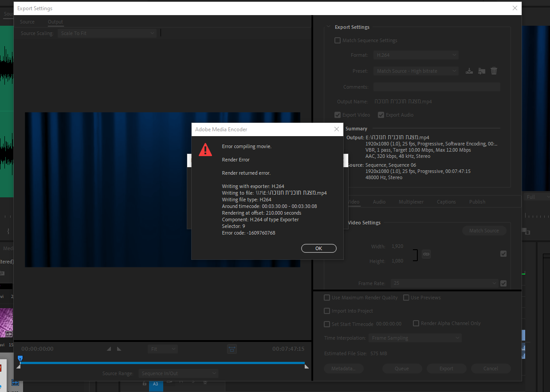Click the Metadata button
550x392 pixels.
pyautogui.click(x=344, y=368)
